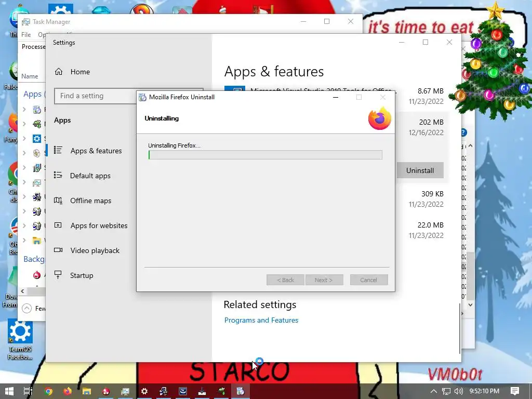The width and height of the screenshot is (532, 399).
Task: Expand the gear-icon Settings row in Task Manager
Action: pos(24,138)
